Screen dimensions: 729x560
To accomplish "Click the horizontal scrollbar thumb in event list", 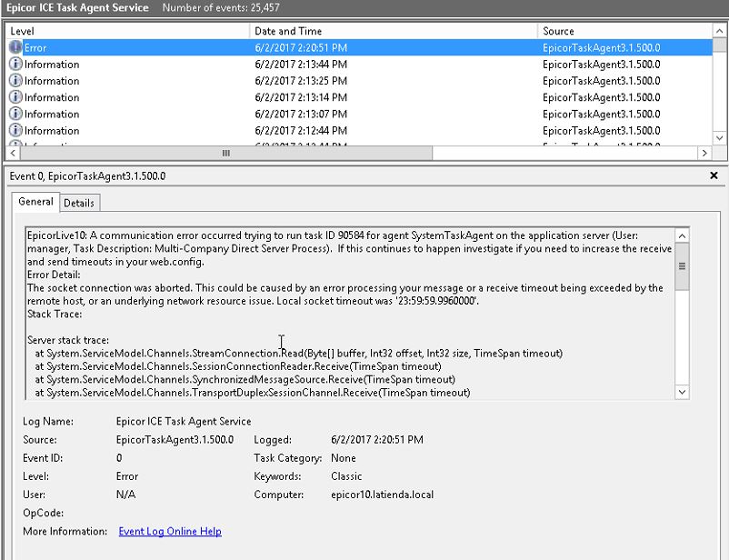I will pyautogui.click(x=226, y=153).
